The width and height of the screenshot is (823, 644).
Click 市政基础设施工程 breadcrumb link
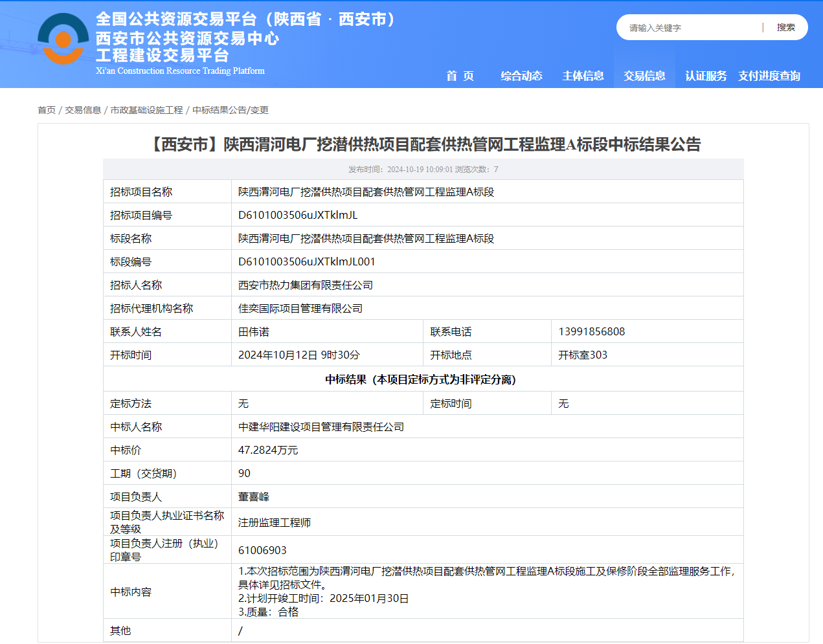(146, 110)
